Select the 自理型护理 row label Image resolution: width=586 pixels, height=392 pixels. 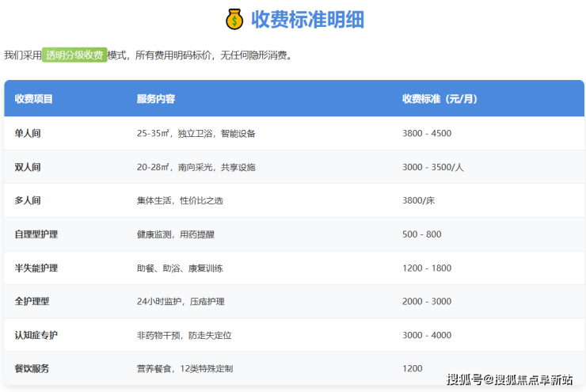click(36, 234)
